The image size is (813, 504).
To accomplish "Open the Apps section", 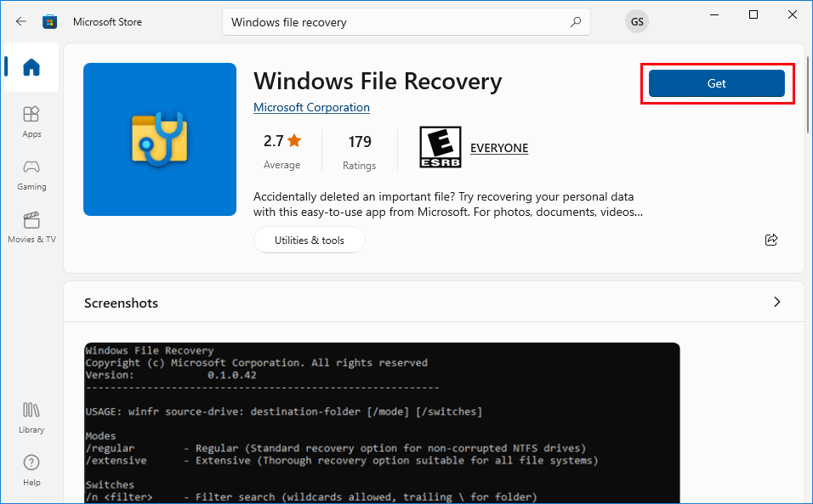I will 31,122.
